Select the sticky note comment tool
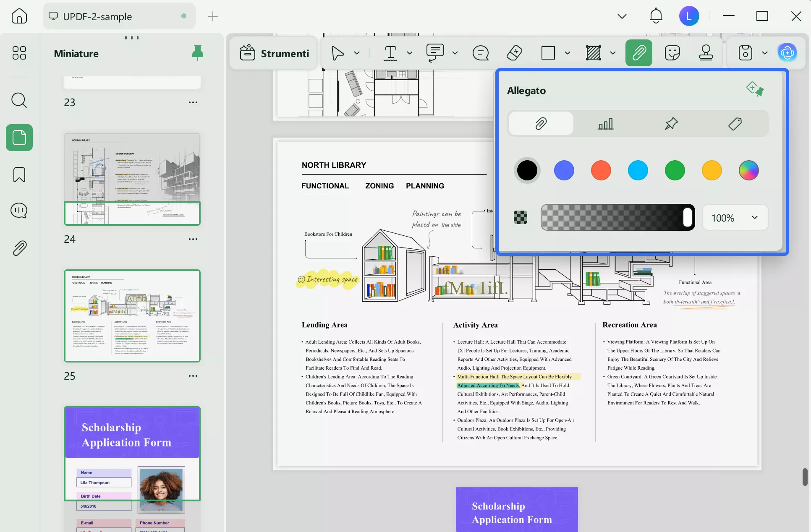This screenshot has height=532, width=811. [x=480, y=53]
